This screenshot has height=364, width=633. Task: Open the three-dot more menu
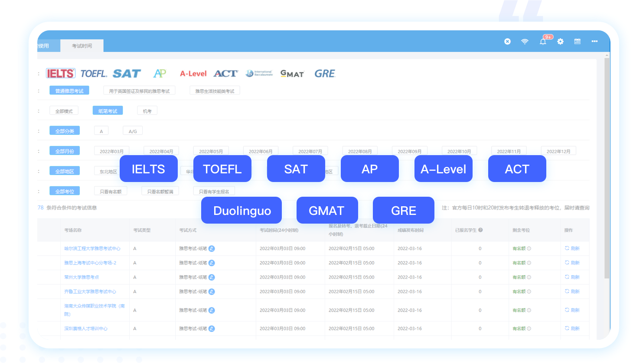click(x=594, y=41)
